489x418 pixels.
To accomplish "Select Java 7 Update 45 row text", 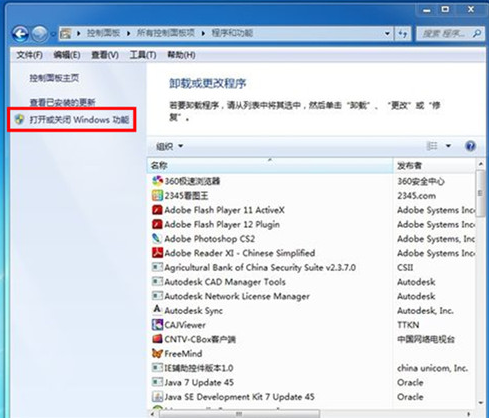I will tap(199, 382).
